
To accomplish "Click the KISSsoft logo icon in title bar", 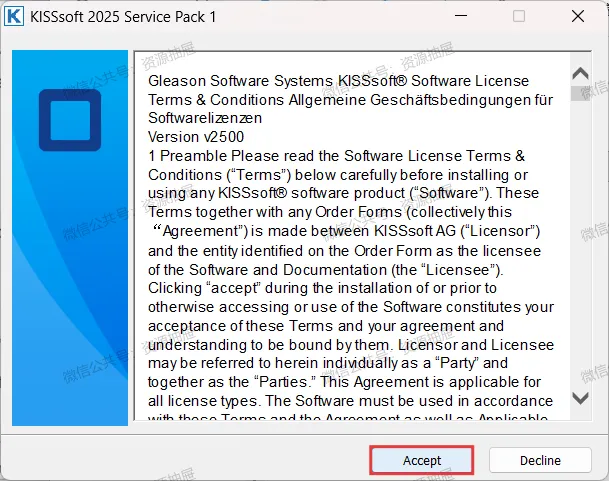I will 14,16.
